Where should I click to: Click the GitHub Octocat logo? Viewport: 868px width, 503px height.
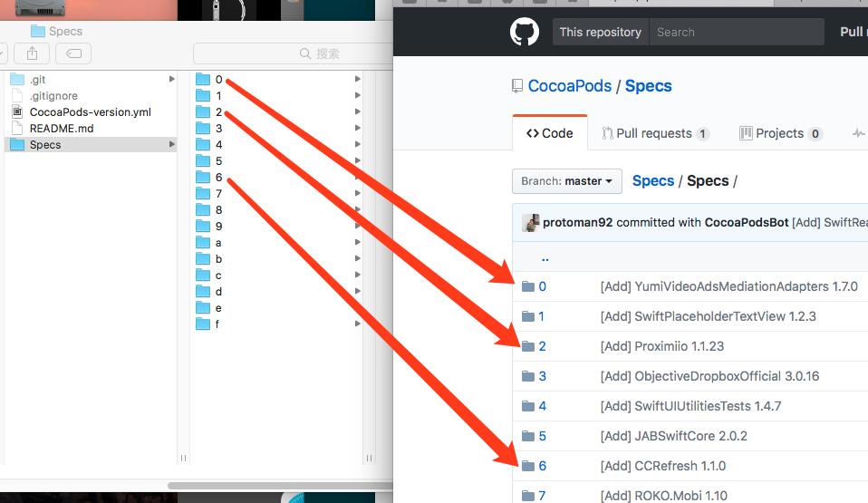pyautogui.click(x=525, y=33)
